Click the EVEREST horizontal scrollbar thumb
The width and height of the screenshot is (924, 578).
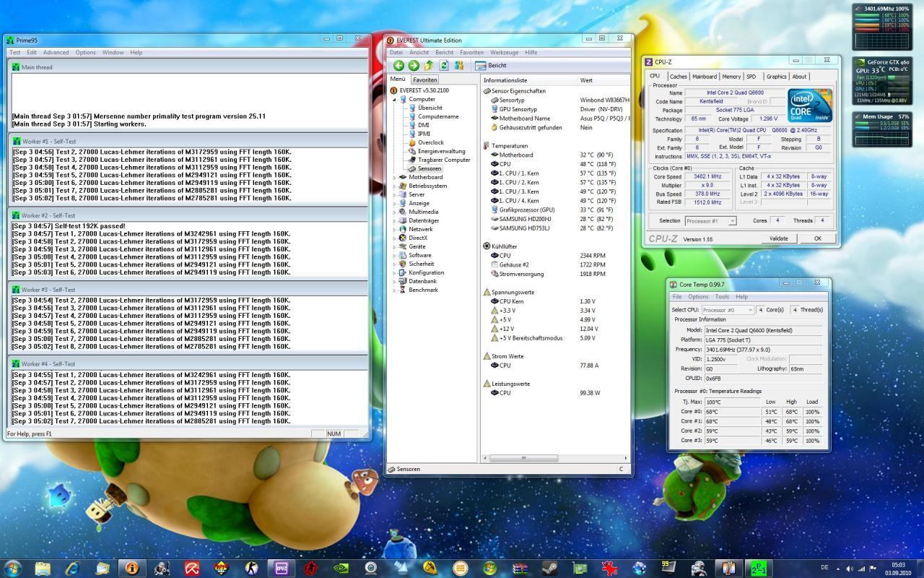point(524,458)
